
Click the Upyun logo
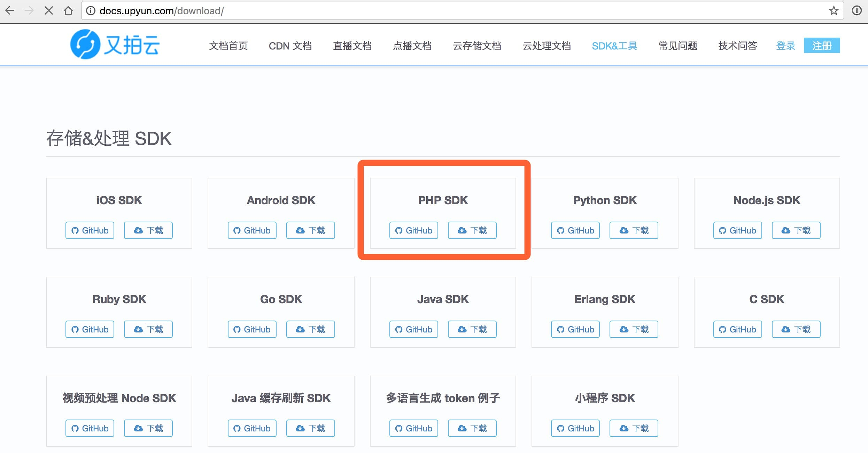click(x=115, y=45)
